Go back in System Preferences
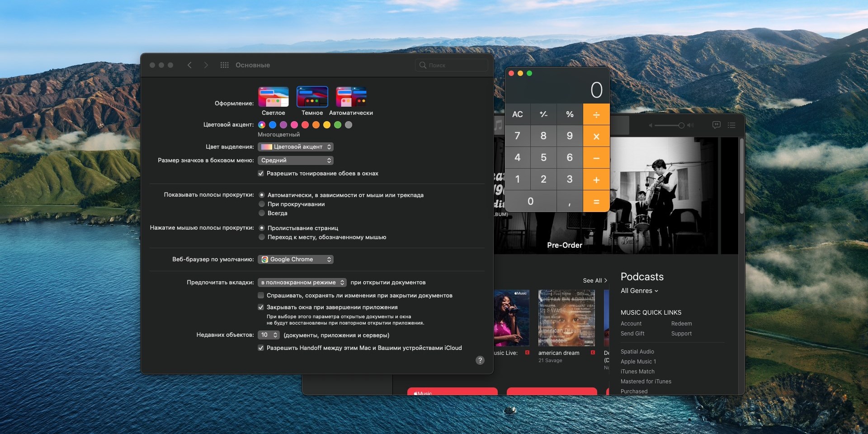 (189, 65)
